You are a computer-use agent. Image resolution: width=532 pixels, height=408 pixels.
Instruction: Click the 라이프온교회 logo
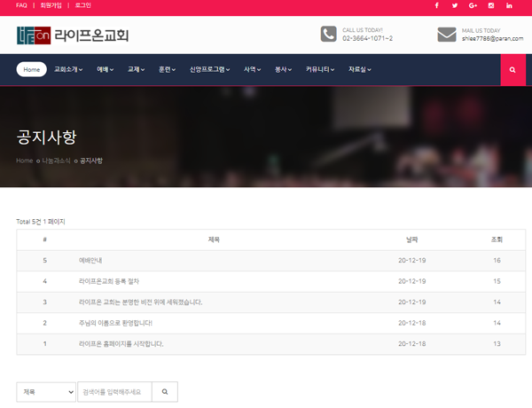(x=73, y=35)
